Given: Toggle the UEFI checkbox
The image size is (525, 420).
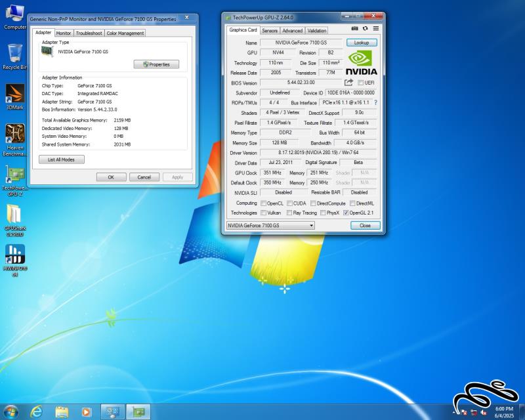Looking at the screenshot, I should point(360,83).
